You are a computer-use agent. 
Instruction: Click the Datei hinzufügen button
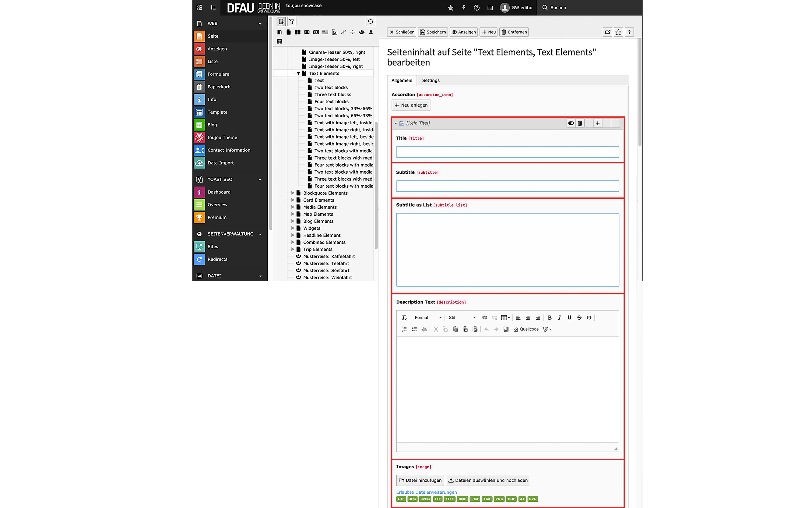tap(420, 480)
